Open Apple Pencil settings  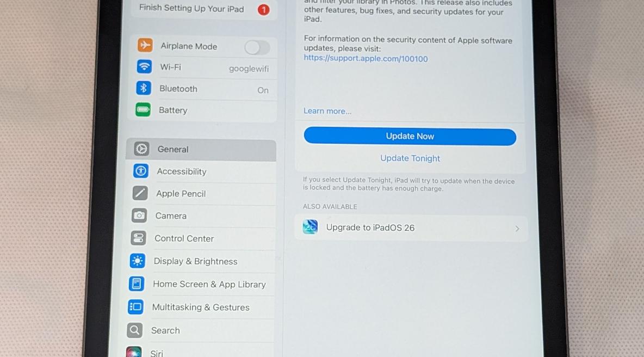pos(200,194)
